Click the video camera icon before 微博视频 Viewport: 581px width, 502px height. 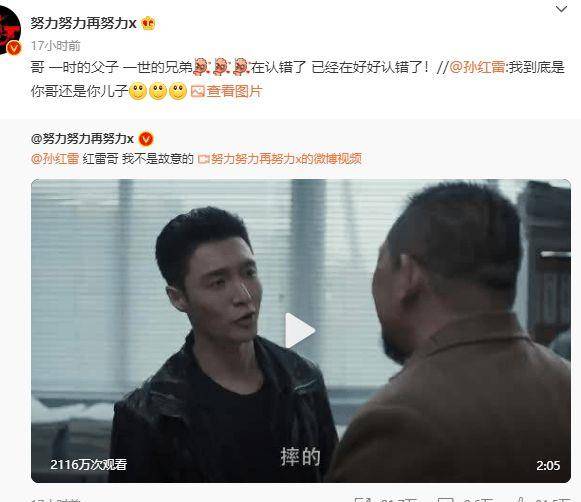(204, 159)
